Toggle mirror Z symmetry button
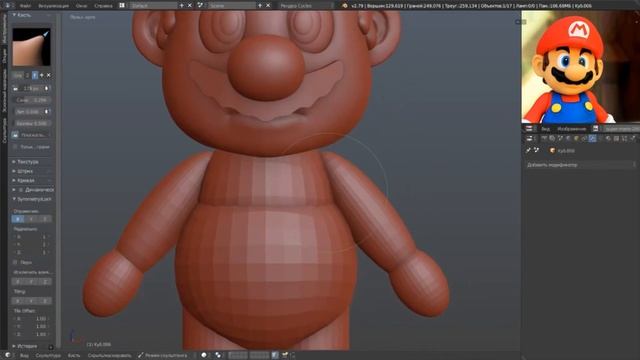The image size is (640, 360). [45, 219]
